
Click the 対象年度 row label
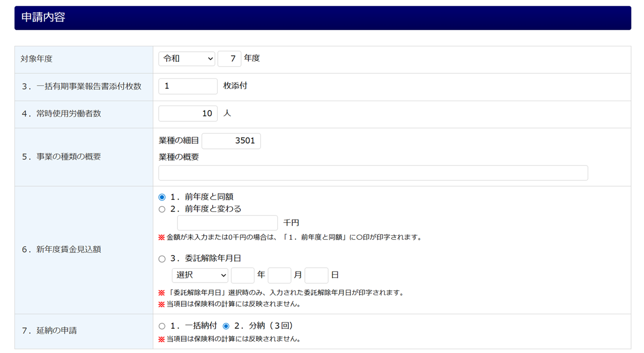tap(37, 59)
